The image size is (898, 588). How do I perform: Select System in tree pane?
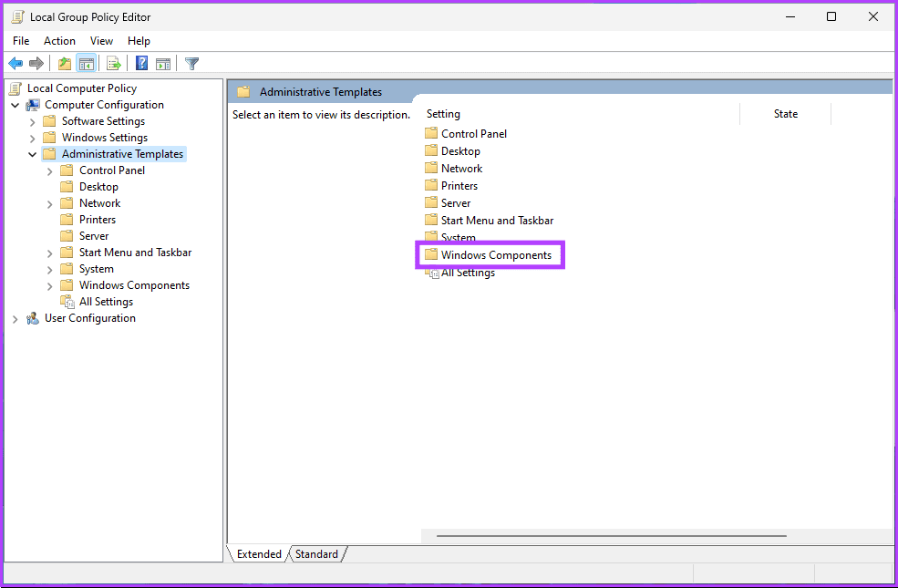97,269
